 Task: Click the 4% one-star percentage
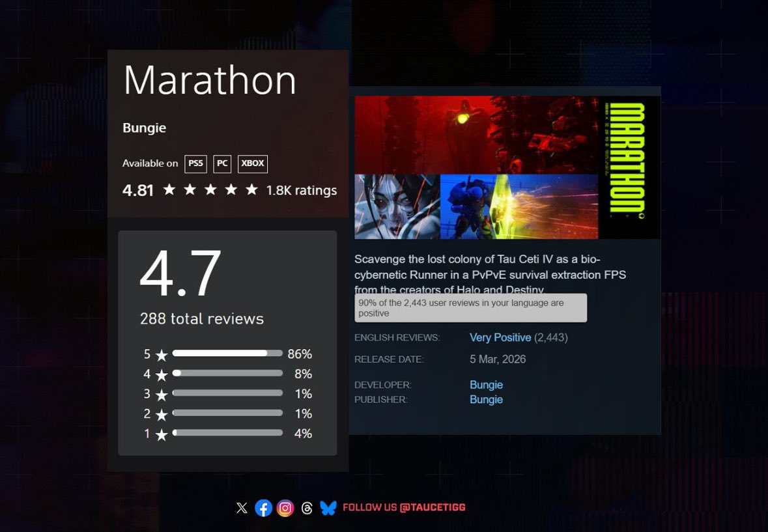[303, 433]
